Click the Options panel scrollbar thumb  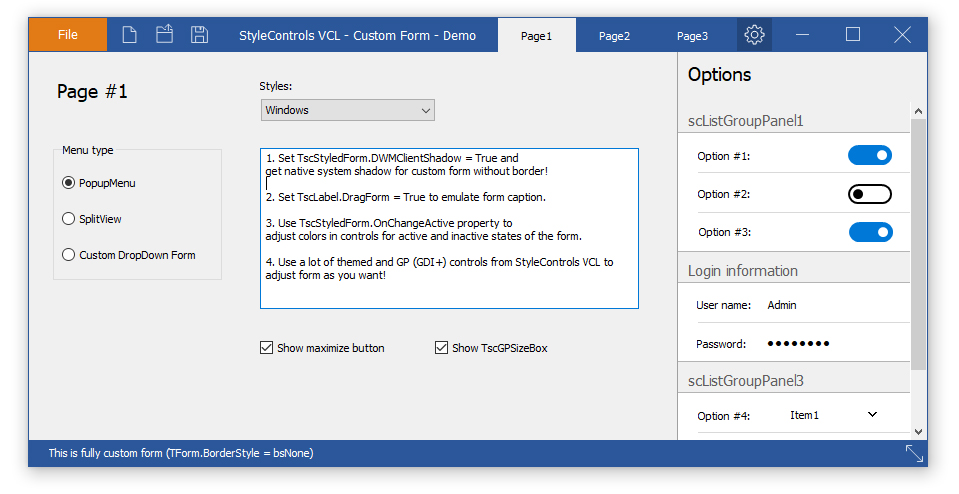918,245
